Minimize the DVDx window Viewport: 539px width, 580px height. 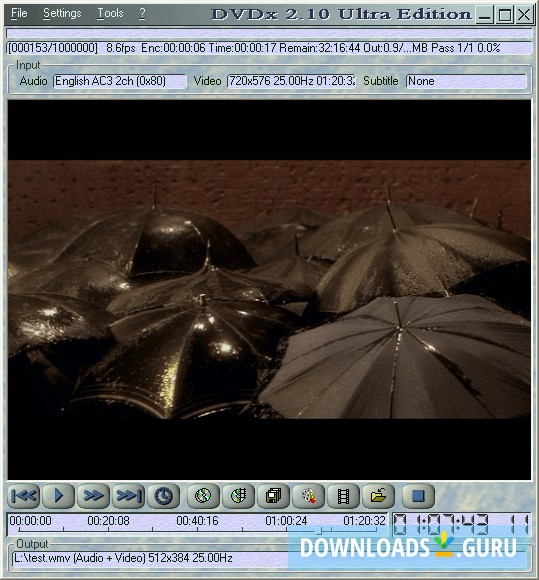[484, 15]
